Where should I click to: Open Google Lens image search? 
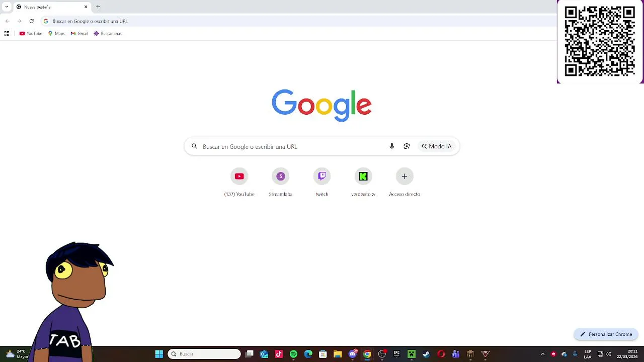coord(407,146)
